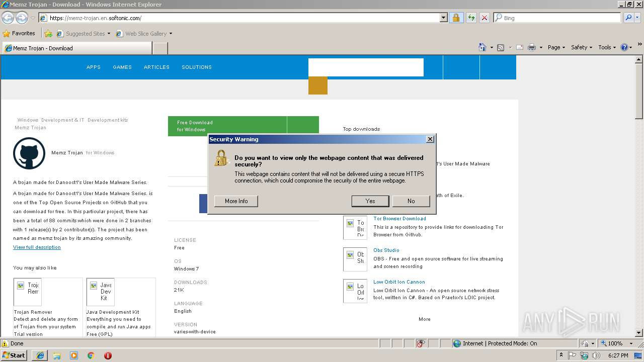Click the network tray icon
This screenshot has height=362, width=644.
click(584, 355)
